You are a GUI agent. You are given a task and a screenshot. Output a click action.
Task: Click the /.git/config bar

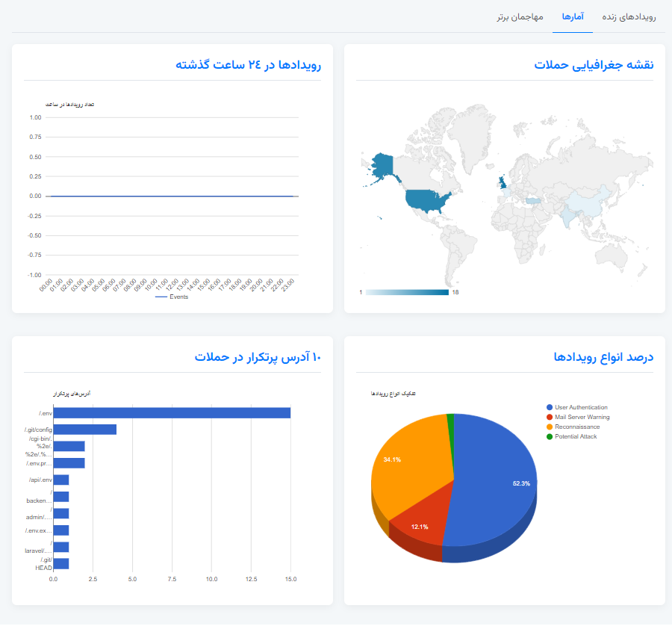[85, 430]
